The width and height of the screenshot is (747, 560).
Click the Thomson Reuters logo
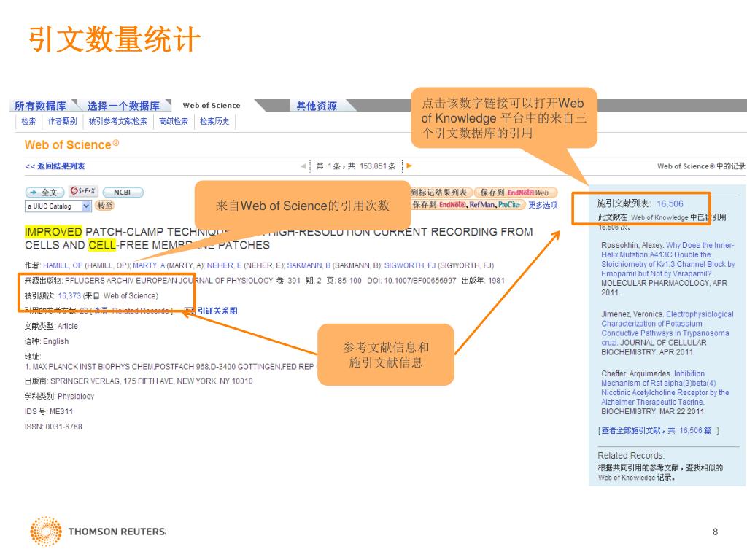(x=98, y=532)
